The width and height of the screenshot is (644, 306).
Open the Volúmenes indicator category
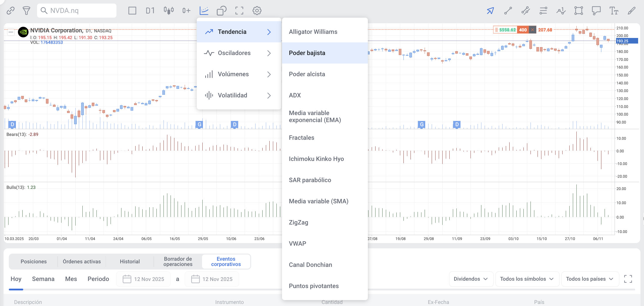tap(239, 74)
